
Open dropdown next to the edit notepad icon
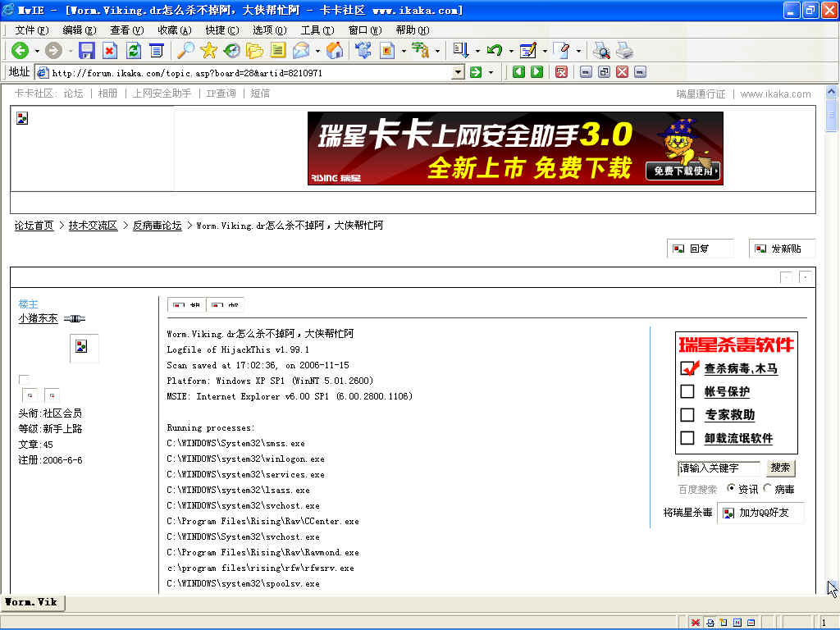pos(545,52)
